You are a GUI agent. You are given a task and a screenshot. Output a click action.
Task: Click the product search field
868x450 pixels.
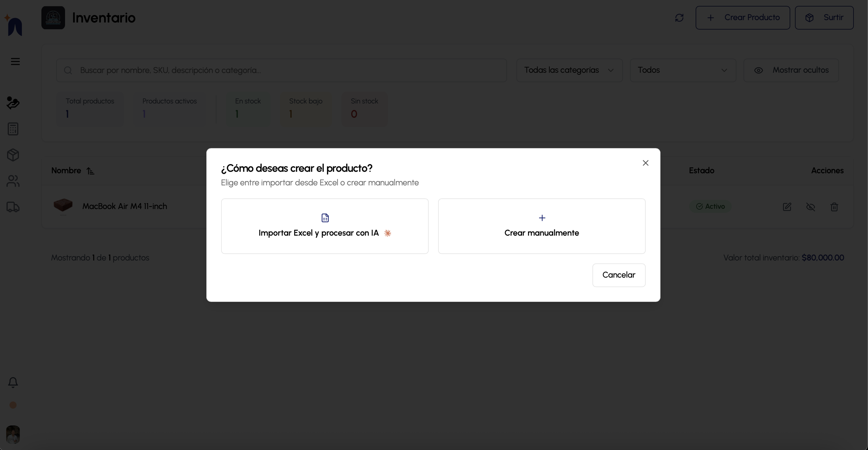tap(281, 70)
